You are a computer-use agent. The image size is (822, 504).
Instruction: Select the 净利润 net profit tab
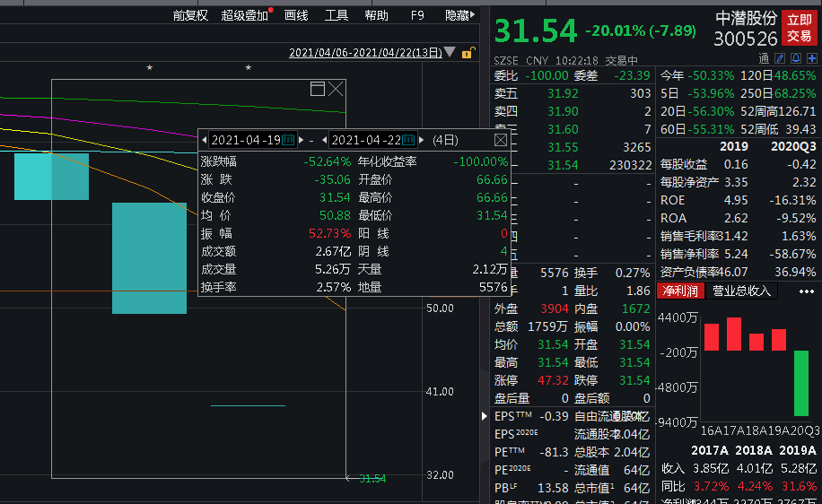point(680,291)
